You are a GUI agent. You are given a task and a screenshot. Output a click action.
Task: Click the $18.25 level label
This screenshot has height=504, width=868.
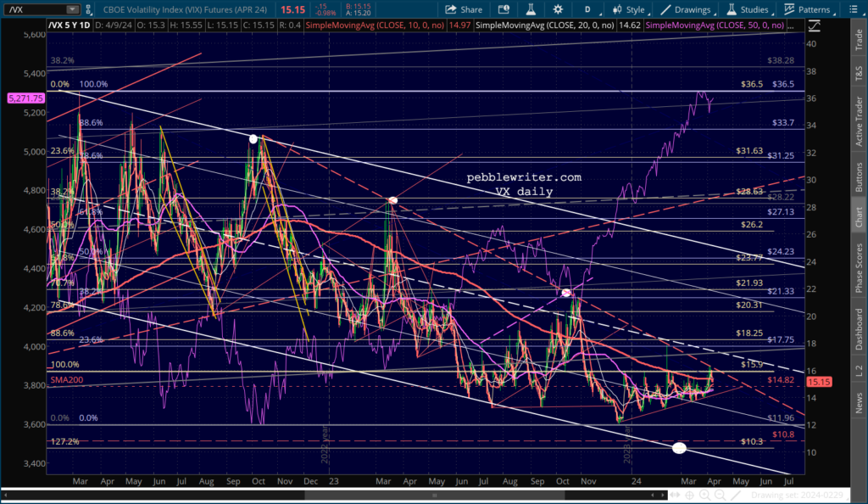[749, 333]
